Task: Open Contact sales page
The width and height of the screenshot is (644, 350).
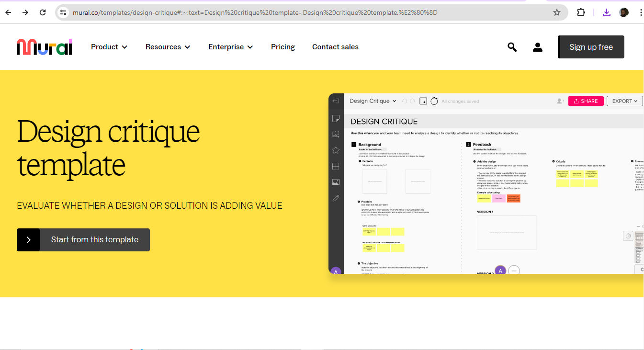Action: pyautogui.click(x=335, y=47)
